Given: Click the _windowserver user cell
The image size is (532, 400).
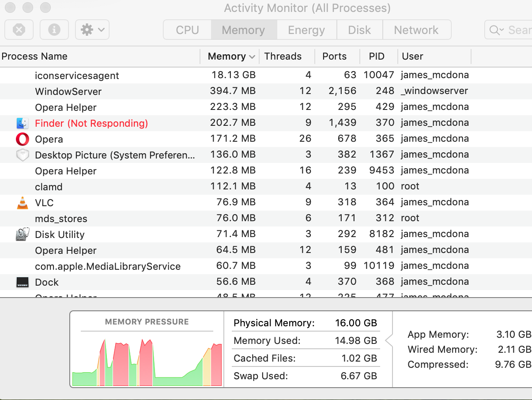Looking at the screenshot, I should tap(434, 91).
